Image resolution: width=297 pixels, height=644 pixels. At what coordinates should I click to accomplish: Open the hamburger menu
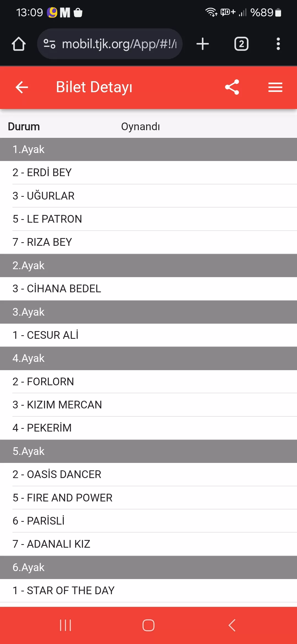tap(275, 87)
